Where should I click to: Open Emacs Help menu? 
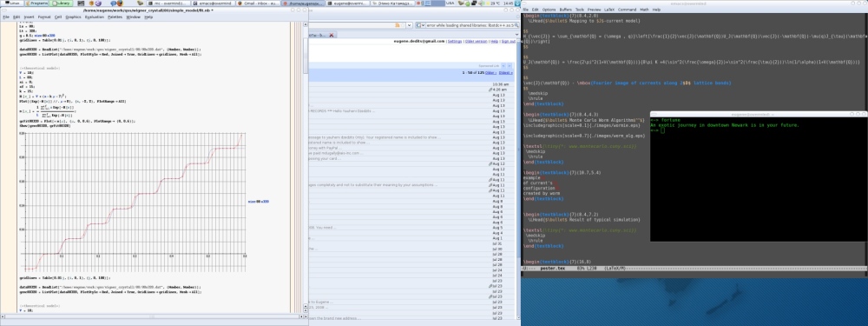click(x=656, y=10)
